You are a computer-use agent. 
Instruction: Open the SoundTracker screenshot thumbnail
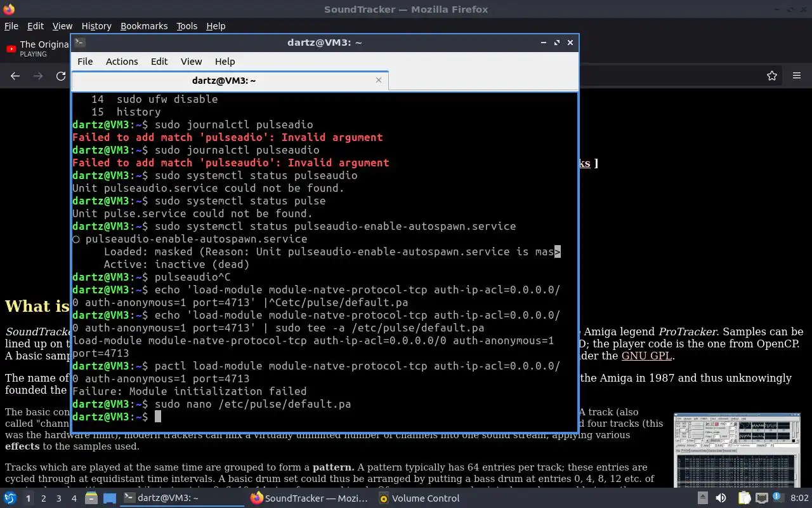(x=737, y=450)
